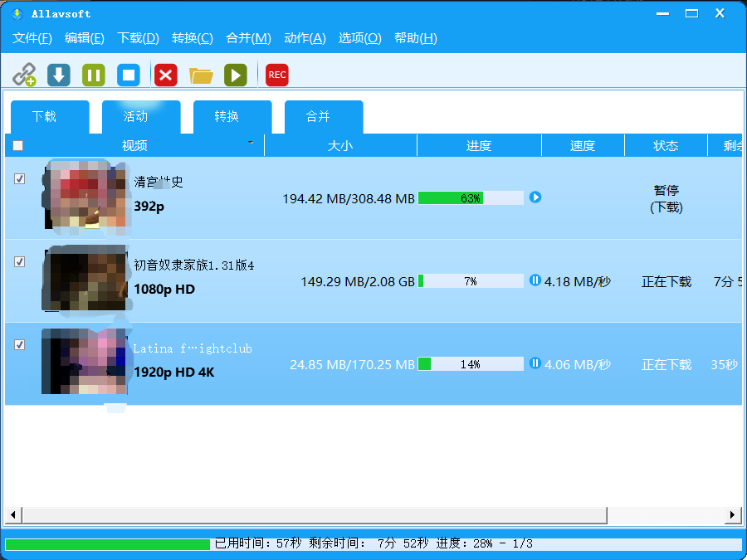This screenshot has width=747, height=560.
Task: Delete task with the red X icon
Action: [166, 75]
